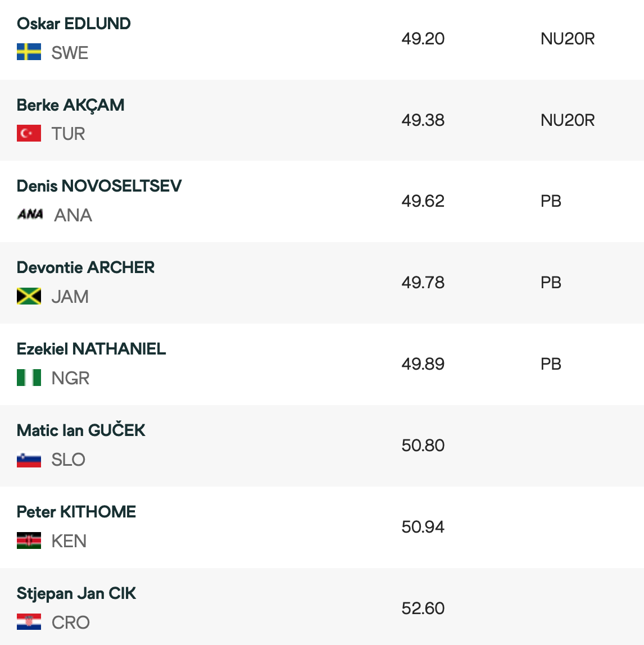Click the Croatia flag icon

pos(29,622)
